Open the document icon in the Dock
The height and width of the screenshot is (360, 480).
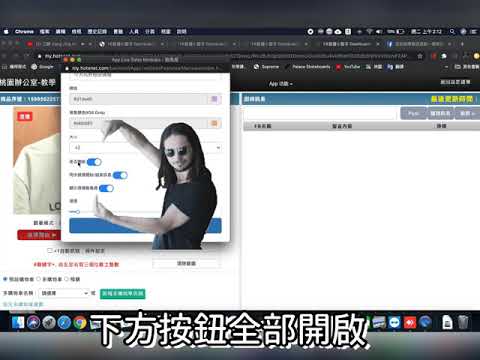pyautogui.click(x=447, y=322)
